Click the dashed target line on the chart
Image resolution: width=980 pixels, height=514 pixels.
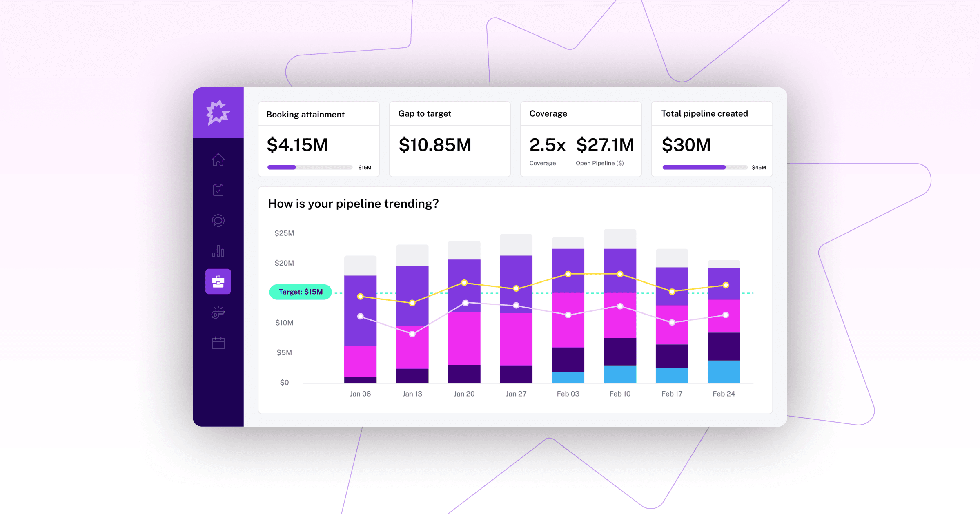click(x=490, y=292)
